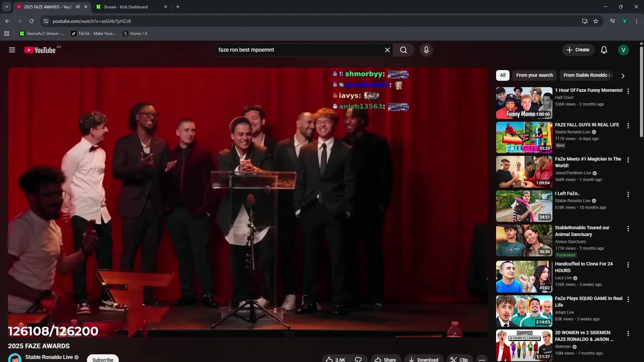644x362 pixels.
Task: Open FaZe Plays SQUID GAME In Real Life title
Action: (589, 302)
